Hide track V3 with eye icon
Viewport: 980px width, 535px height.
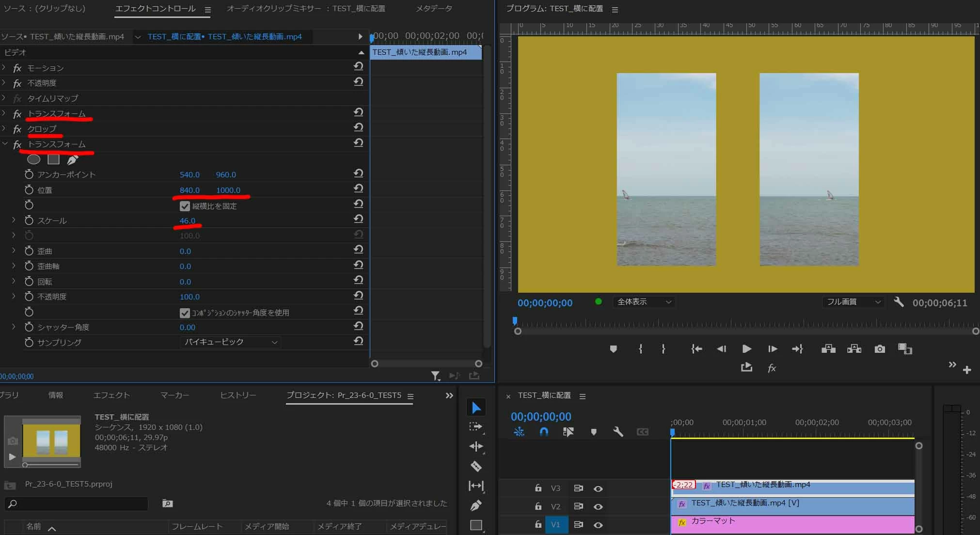(598, 488)
